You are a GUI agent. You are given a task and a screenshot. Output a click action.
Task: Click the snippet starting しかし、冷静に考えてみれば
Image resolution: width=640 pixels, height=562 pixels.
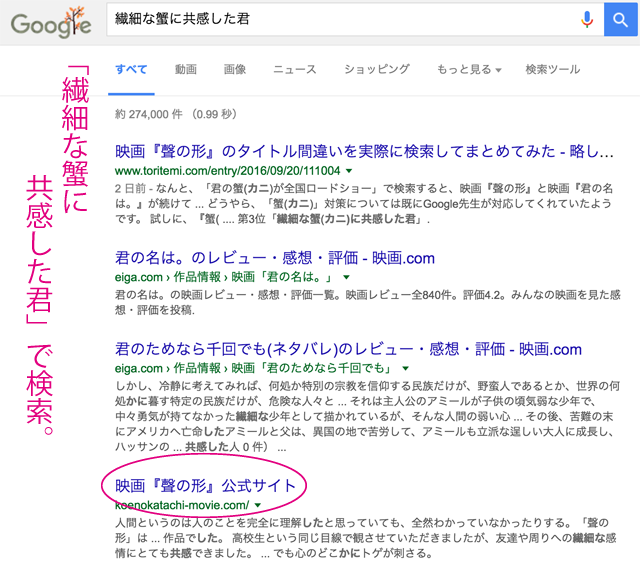(367, 416)
